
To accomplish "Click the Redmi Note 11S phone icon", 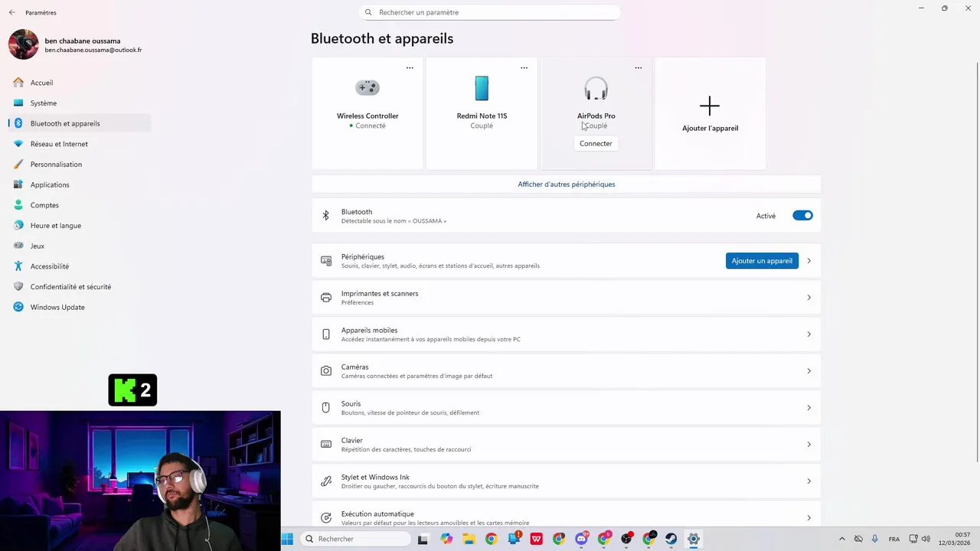I will pos(482,88).
